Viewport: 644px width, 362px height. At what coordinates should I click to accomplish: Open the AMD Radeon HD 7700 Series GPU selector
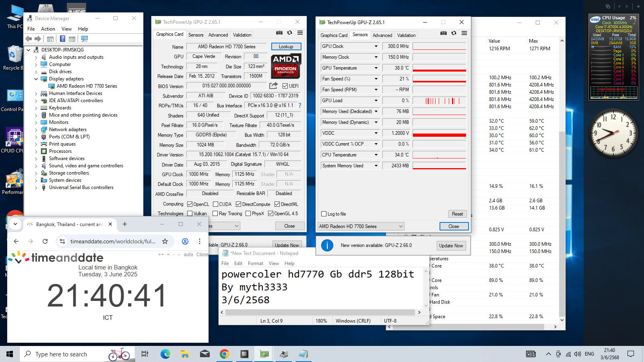(361, 226)
